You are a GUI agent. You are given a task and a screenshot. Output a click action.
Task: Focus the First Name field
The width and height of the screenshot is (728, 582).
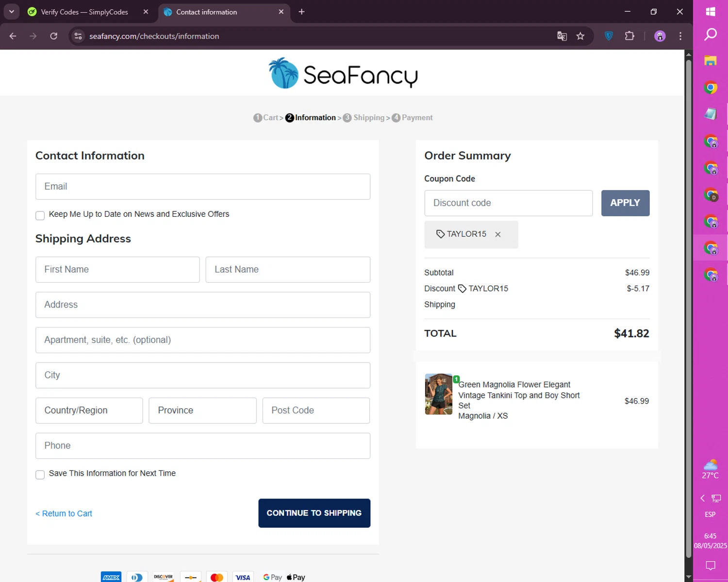pos(117,270)
